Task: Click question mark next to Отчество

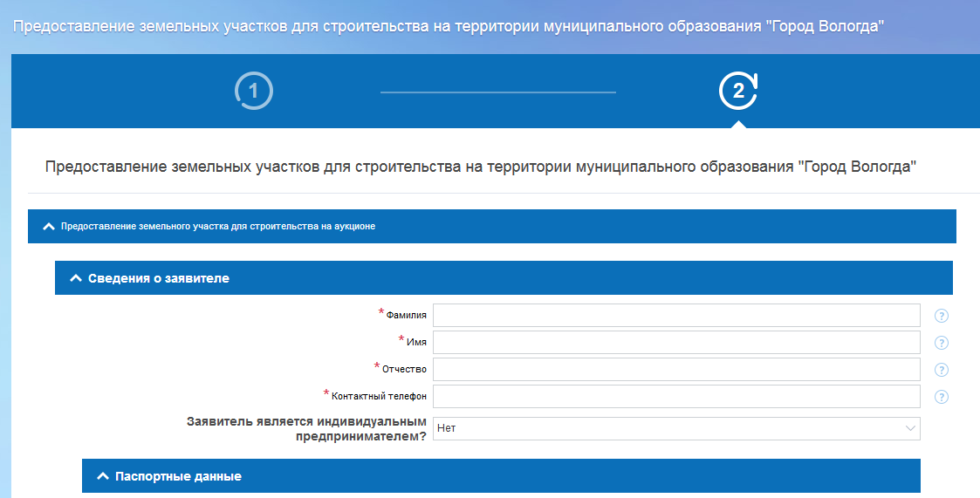Action: tap(942, 370)
